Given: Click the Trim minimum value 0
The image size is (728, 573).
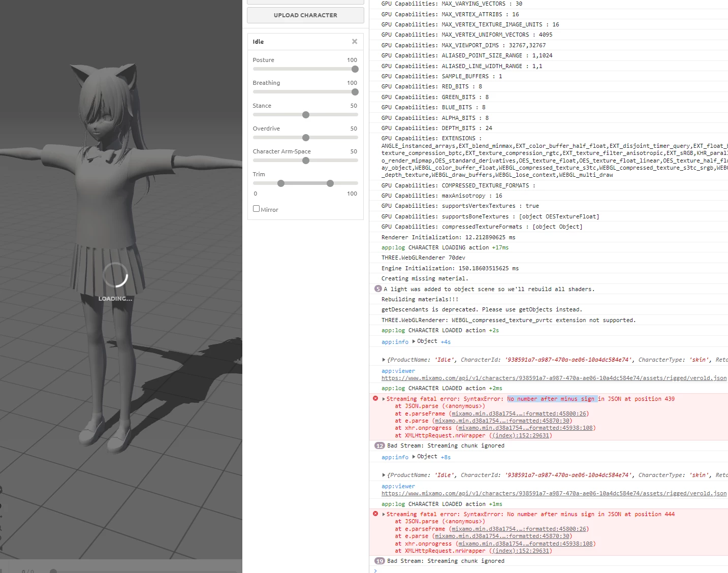Looking at the screenshot, I should pyautogui.click(x=255, y=194).
